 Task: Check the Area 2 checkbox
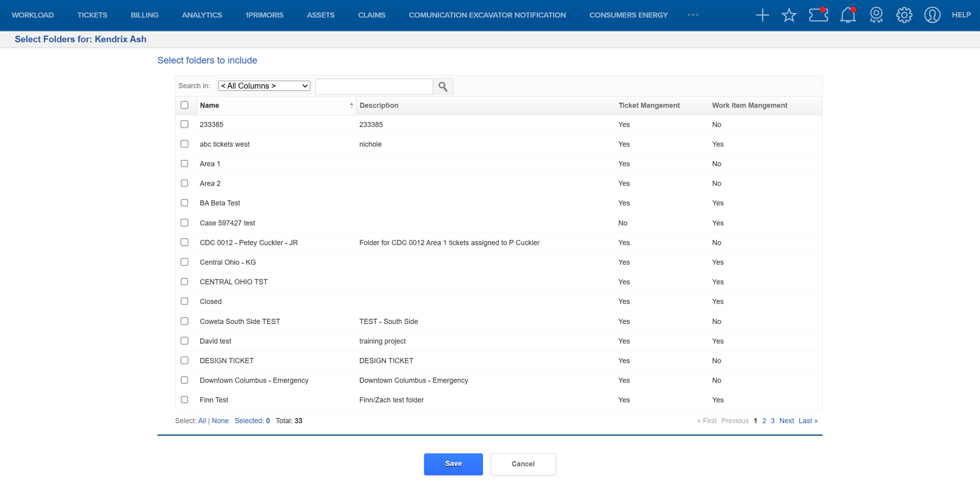coord(184,184)
